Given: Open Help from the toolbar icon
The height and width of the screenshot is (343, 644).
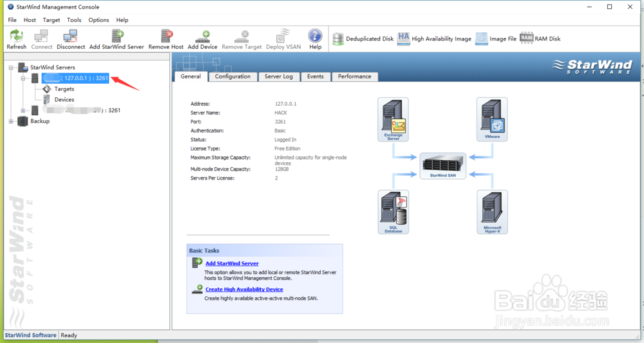Looking at the screenshot, I should (315, 35).
